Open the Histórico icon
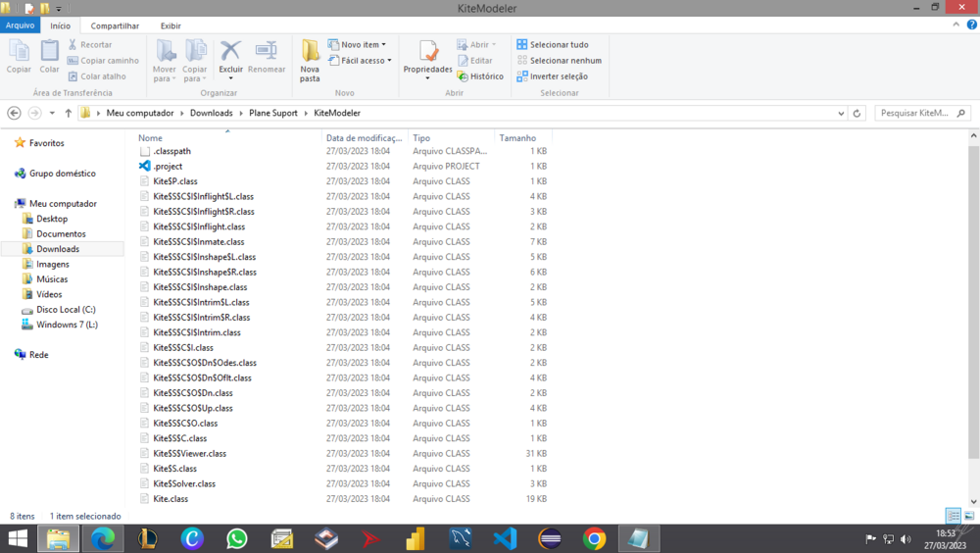 (x=480, y=76)
